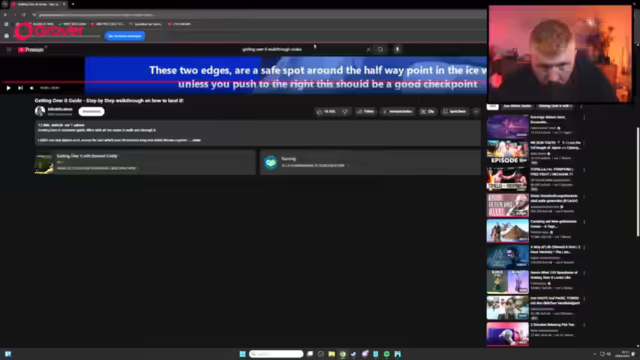
Task: Open the Getting Over It game card
Action: (145, 162)
